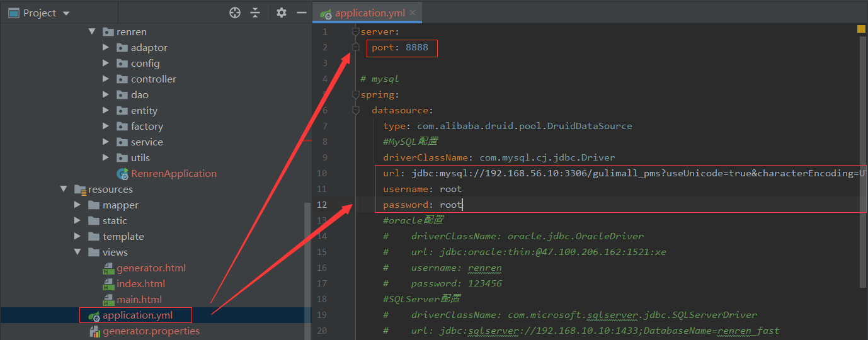
Task: Expand the adaptor folder
Action: (x=106, y=47)
